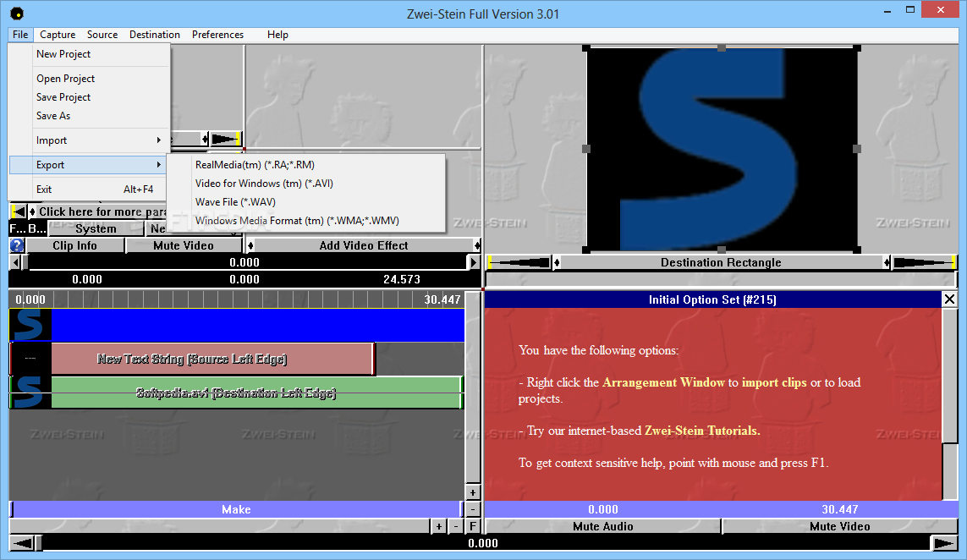The width and height of the screenshot is (967, 560).
Task: Click the F... B... label button
Action: (x=28, y=228)
